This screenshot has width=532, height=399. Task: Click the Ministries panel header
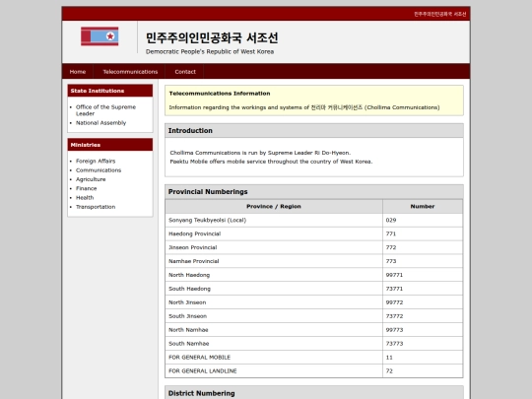pos(110,145)
